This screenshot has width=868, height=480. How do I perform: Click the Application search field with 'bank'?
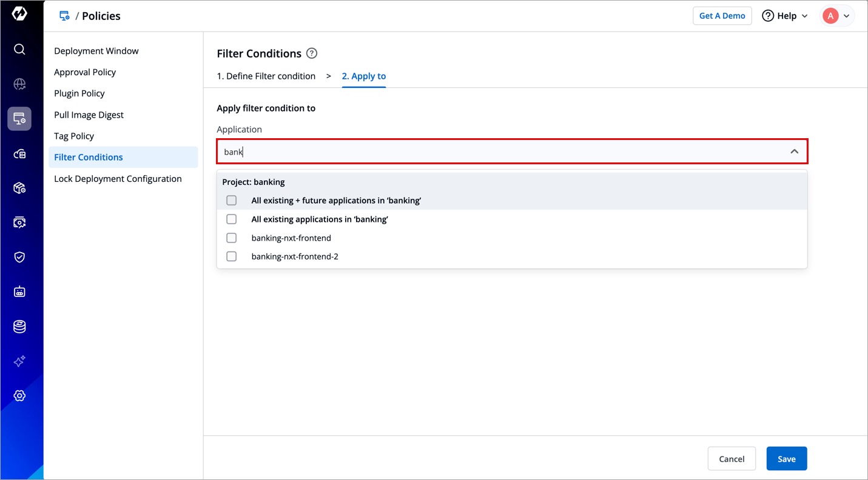[x=497, y=152]
